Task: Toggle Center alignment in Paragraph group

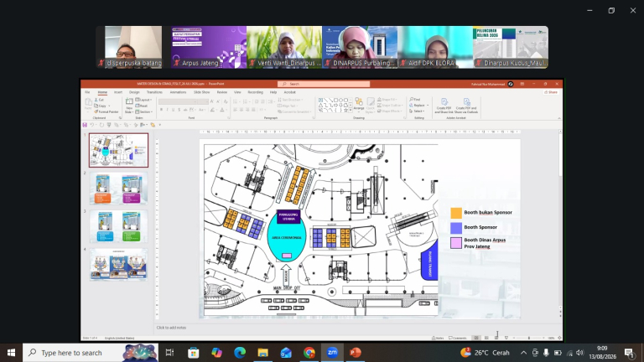Action: [241, 110]
